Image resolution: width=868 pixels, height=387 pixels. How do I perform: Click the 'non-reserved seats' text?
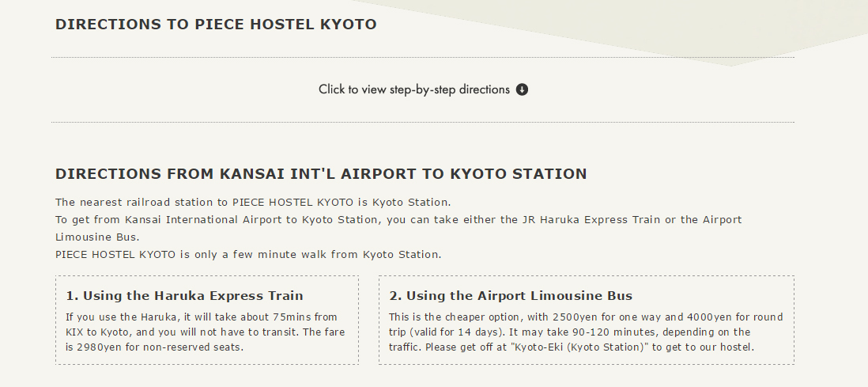(191, 347)
